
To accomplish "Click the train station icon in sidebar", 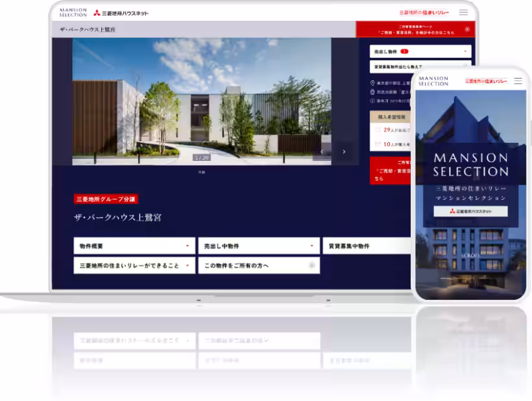I will pyautogui.click(x=372, y=92).
